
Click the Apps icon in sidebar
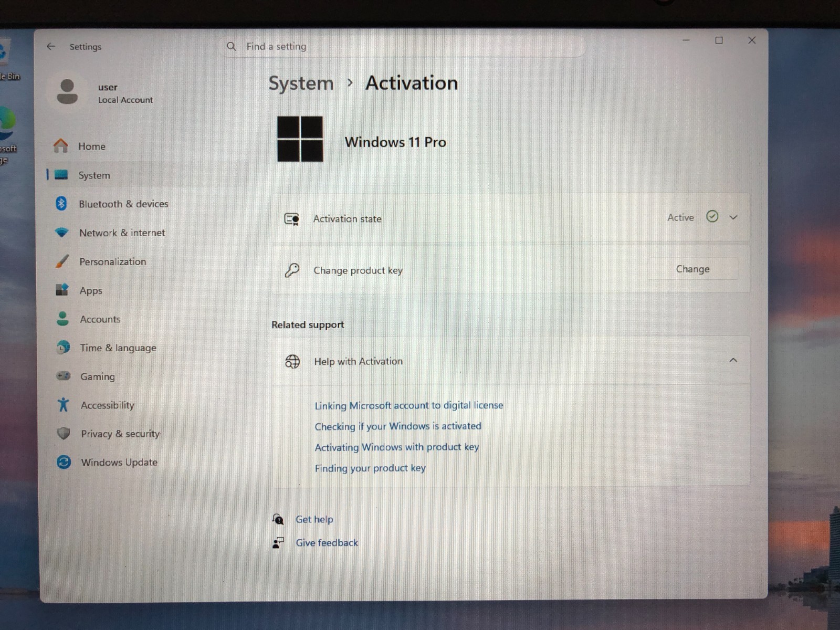(62, 290)
